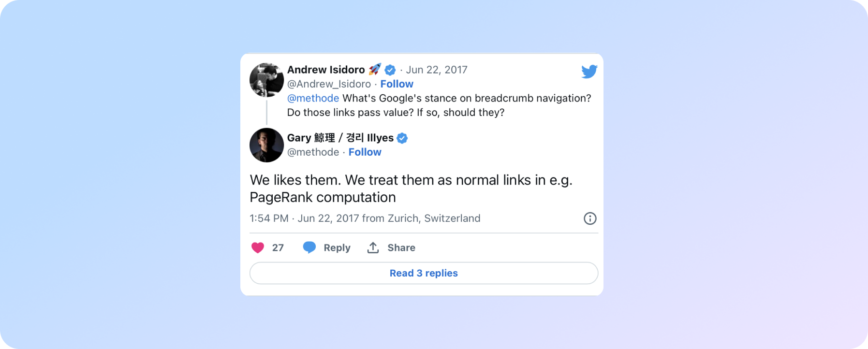Viewport: 868px width, 349px height.
Task: Like the tweet with the heart icon
Action: 258,247
